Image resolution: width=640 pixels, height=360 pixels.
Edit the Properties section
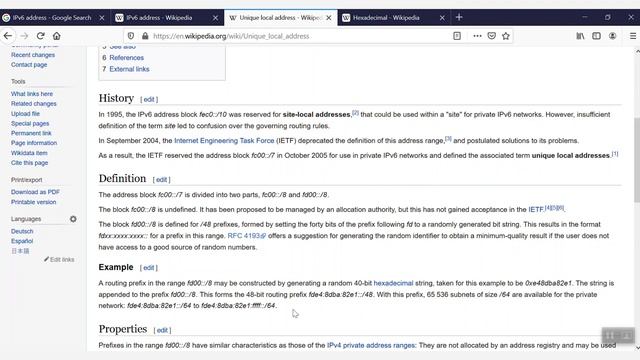[162, 330]
